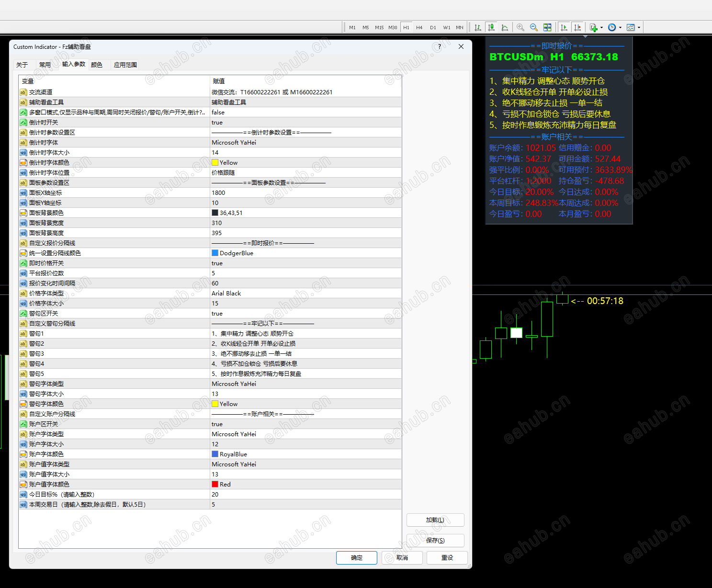Select H4 timeframe

[419, 27]
